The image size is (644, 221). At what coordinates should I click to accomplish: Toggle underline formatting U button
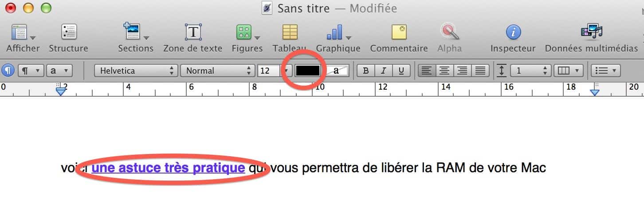pyautogui.click(x=401, y=70)
